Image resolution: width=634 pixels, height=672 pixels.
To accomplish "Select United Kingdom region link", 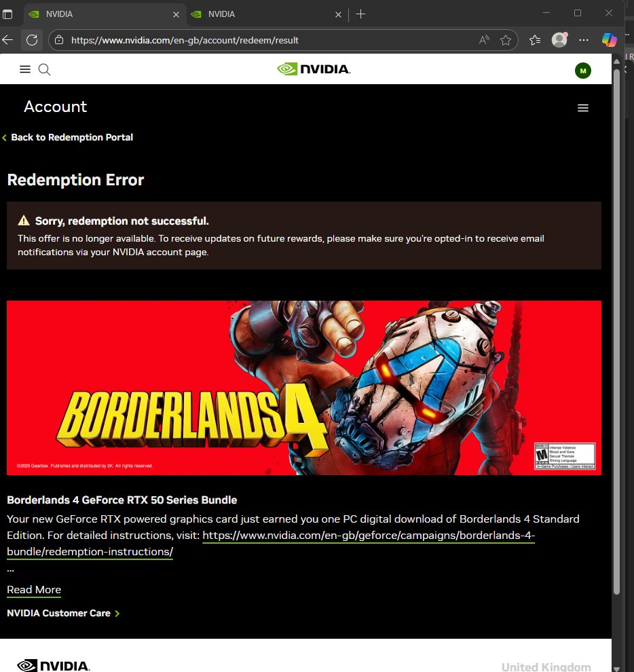I will pos(546,667).
